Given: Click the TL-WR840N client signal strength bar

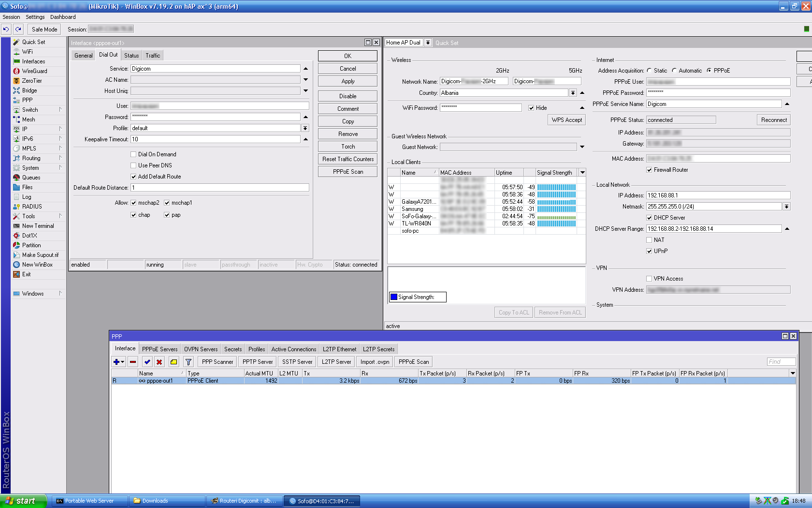Looking at the screenshot, I should (x=556, y=224).
